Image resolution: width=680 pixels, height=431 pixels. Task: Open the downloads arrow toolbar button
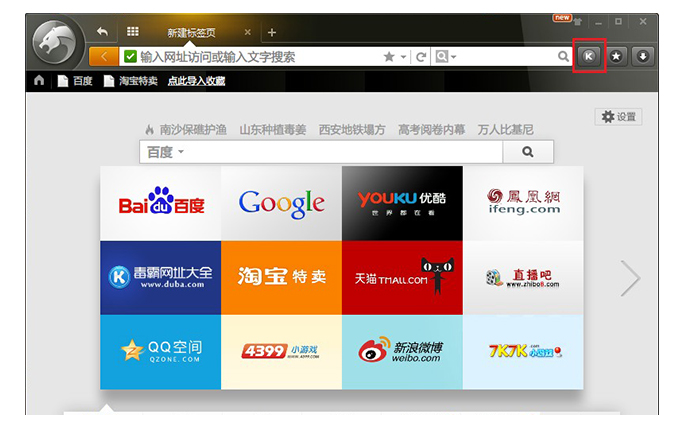pos(643,56)
